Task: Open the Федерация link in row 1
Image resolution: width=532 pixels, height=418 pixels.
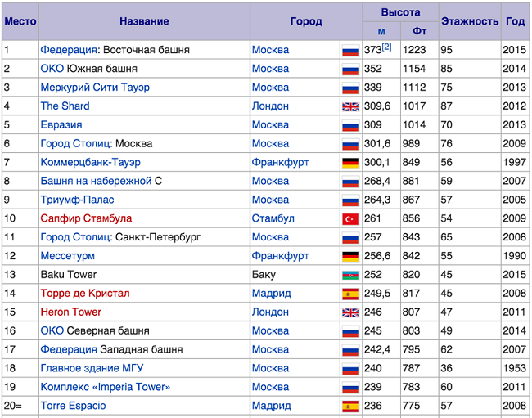Action: click(x=69, y=50)
